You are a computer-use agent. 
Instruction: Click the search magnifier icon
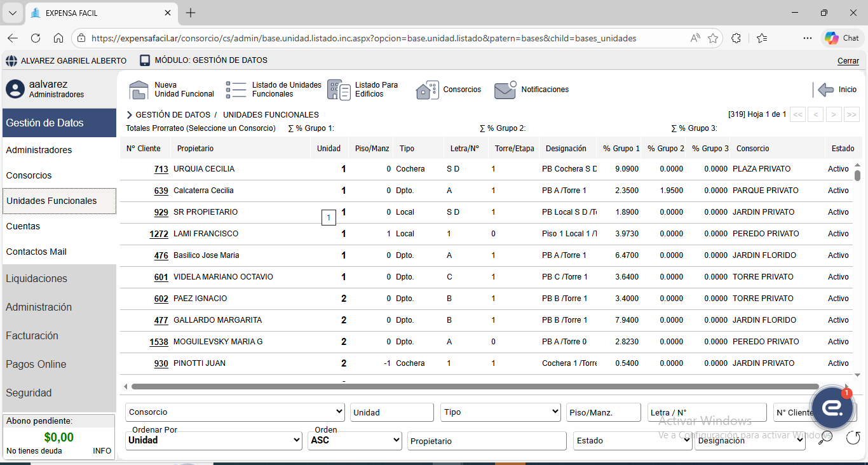point(825,437)
